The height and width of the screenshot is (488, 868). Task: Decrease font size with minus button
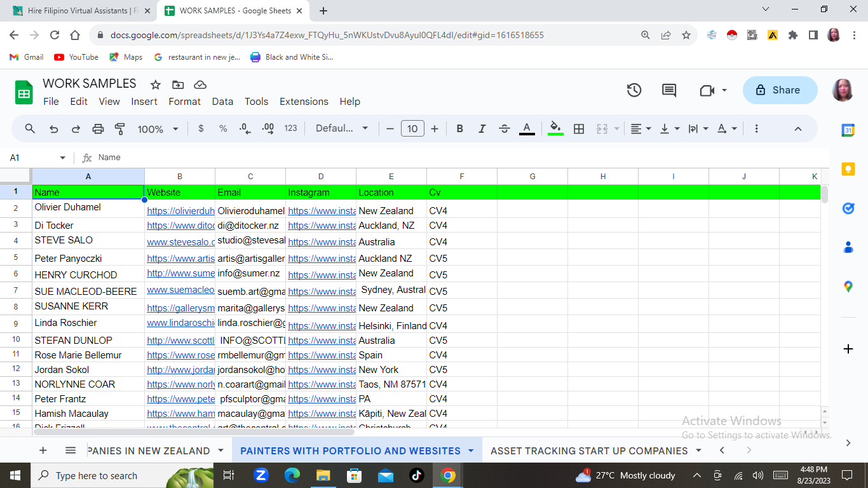[390, 128]
